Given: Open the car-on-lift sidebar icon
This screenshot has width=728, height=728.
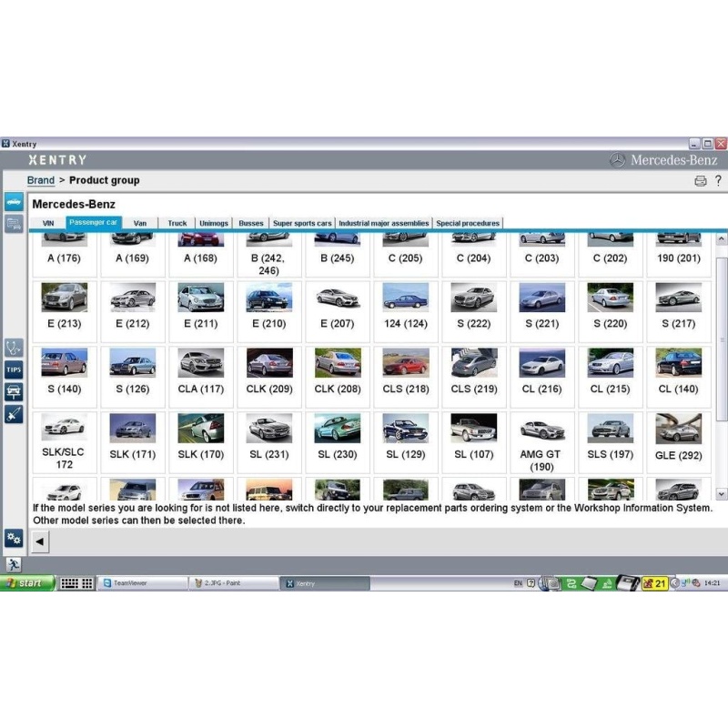Looking at the screenshot, I should click(x=14, y=391).
